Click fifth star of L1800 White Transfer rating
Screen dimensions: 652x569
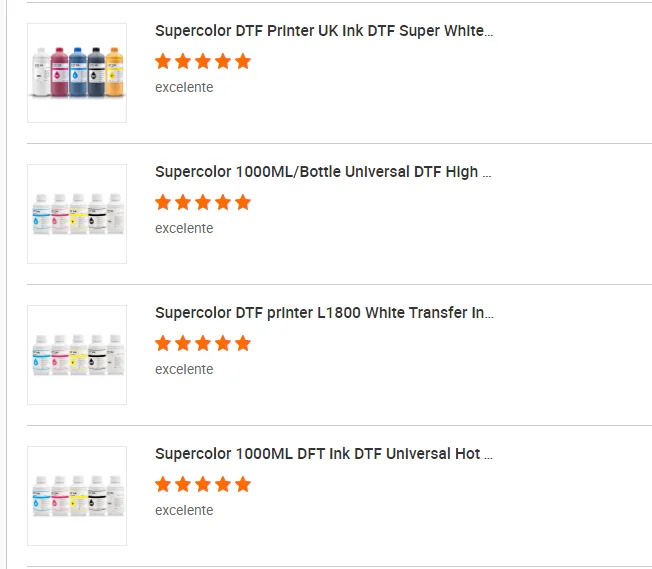tap(243, 343)
